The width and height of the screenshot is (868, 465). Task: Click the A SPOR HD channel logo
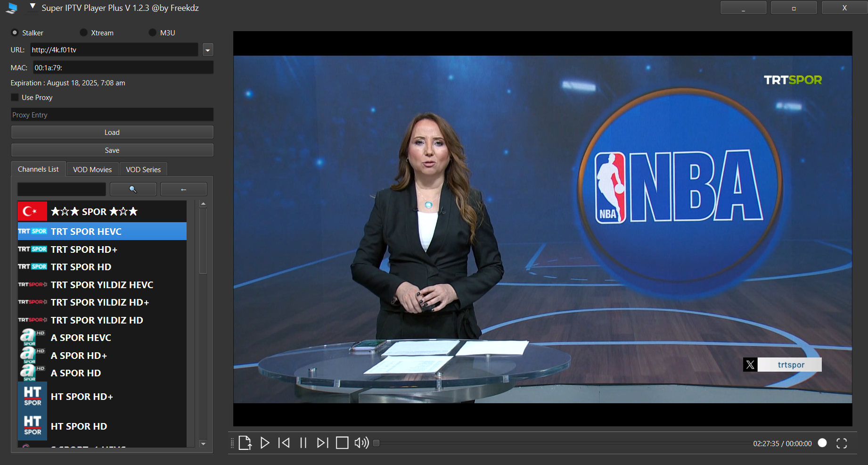[x=33, y=373]
